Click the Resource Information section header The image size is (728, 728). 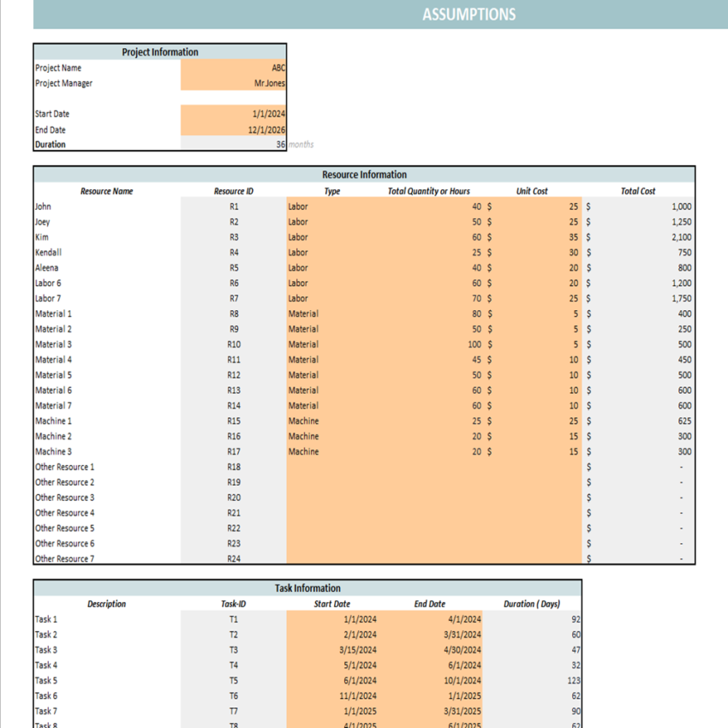[x=363, y=174]
